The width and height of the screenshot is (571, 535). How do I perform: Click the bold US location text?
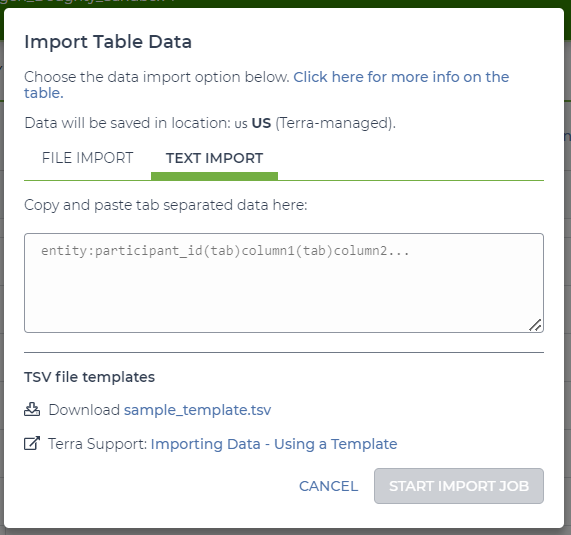(x=261, y=123)
